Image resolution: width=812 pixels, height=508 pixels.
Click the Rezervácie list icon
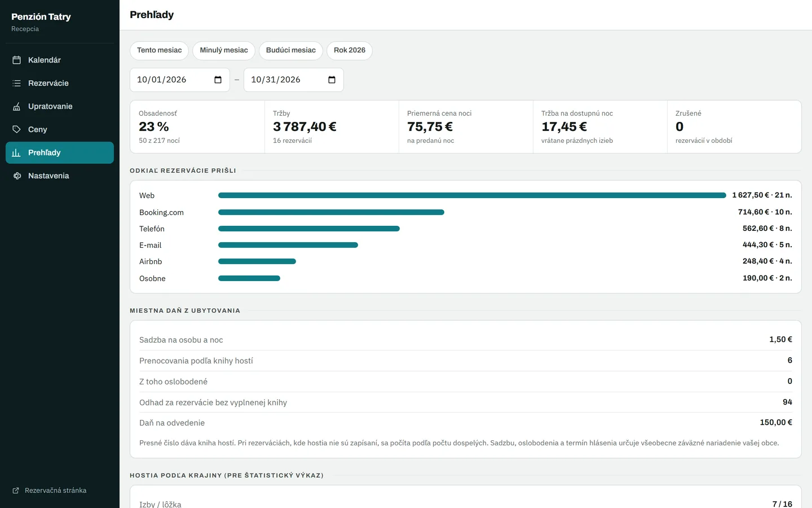(x=17, y=83)
